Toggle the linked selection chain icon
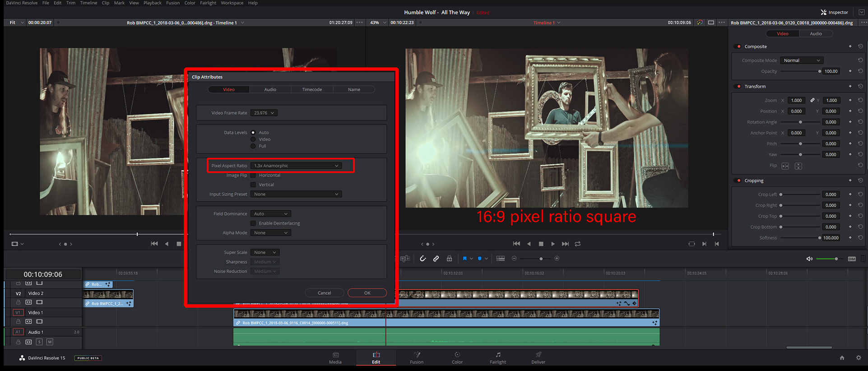The image size is (868, 371). click(436, 259)
